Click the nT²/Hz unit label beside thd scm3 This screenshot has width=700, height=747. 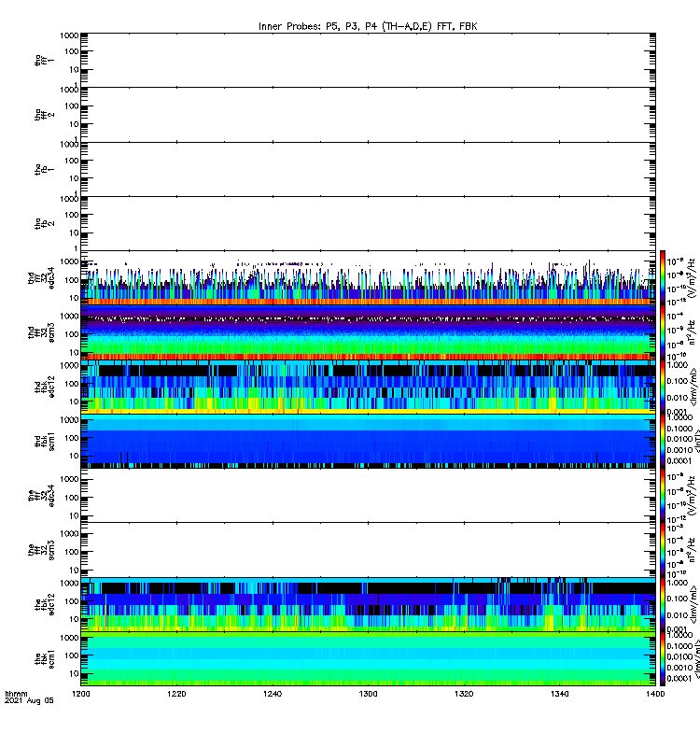point(691,332)
